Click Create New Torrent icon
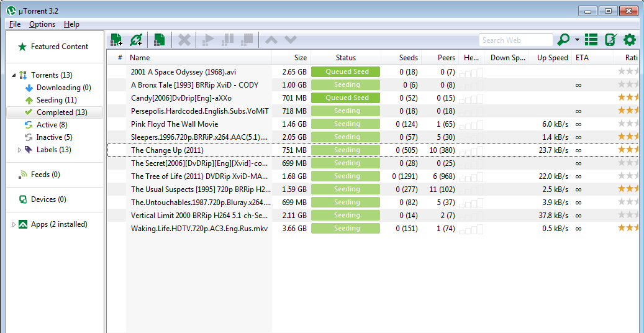The height and width of the screenshot is (333, 644). pos(160,40)
